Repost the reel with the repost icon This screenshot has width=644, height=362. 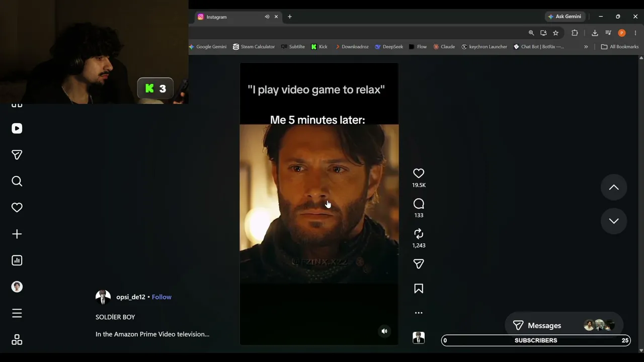(x=419, y=234)
